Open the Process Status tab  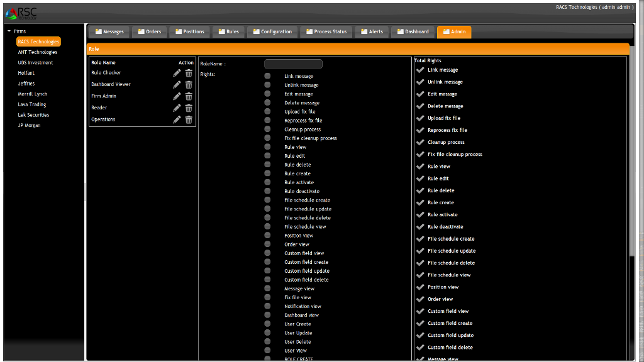[x=326, y=31]
